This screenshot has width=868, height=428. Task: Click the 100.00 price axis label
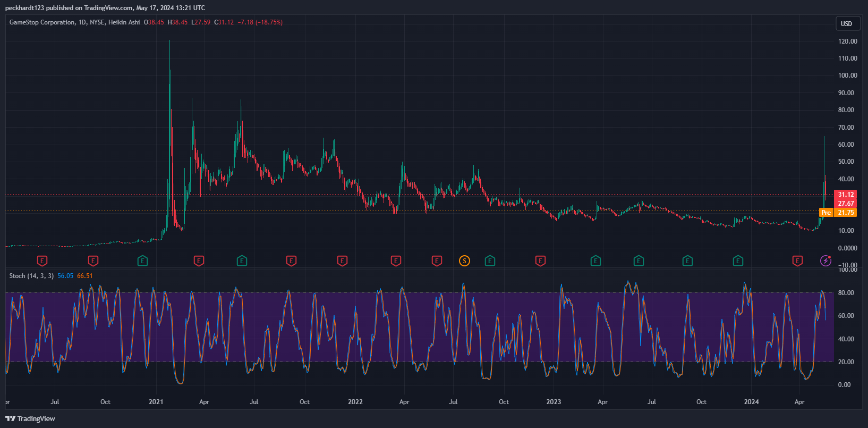pos(847,75)
